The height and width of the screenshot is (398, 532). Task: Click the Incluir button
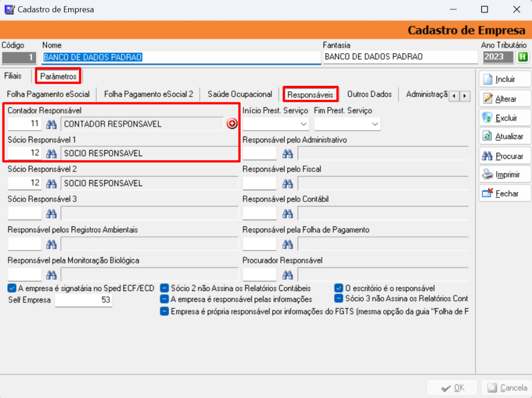point(504,79)
